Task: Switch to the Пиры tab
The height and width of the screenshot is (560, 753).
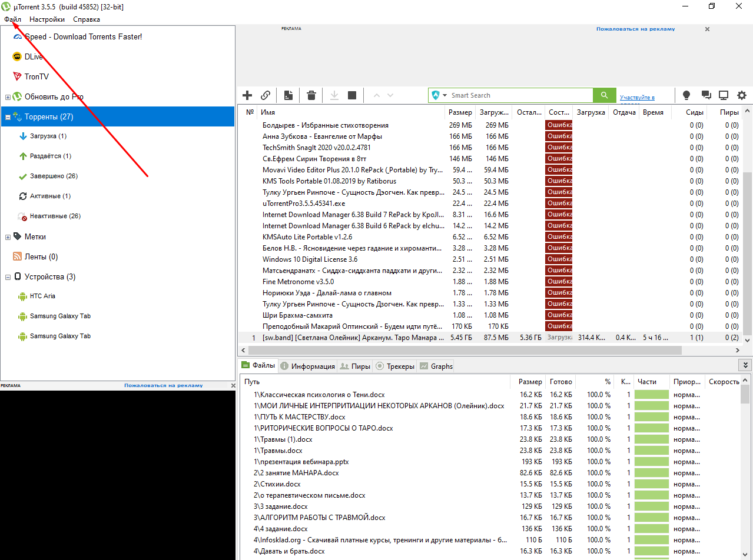Action: [x=355, y=366]
